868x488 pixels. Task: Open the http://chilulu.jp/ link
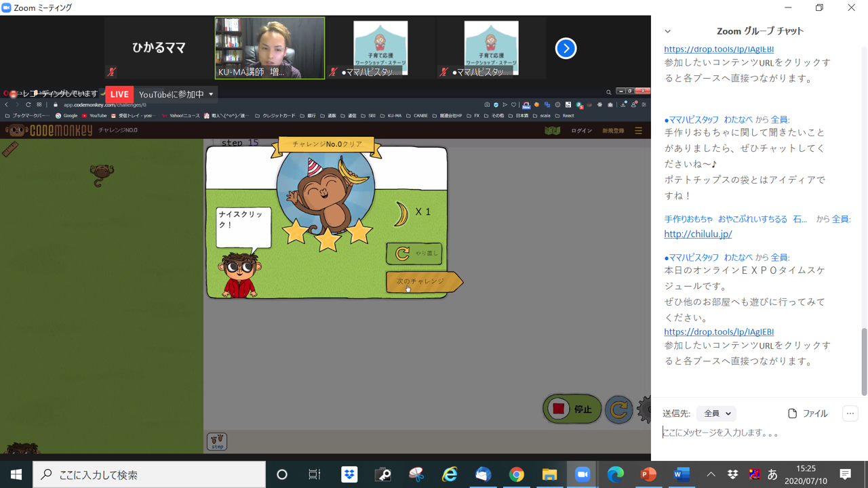[x=698, y=234]
